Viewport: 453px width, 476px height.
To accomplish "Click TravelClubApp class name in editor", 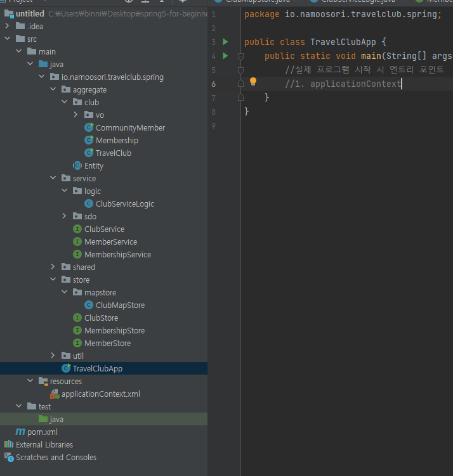I will pyautogui.click(x=343, y=42).
